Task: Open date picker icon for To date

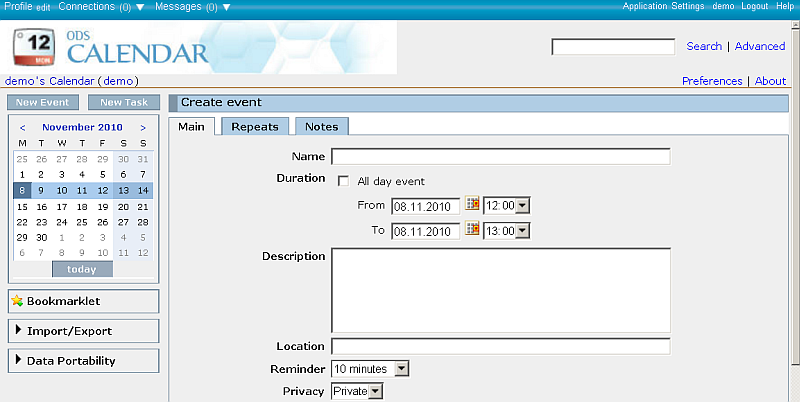Action: pyautogui.click(x=473, y=230)
